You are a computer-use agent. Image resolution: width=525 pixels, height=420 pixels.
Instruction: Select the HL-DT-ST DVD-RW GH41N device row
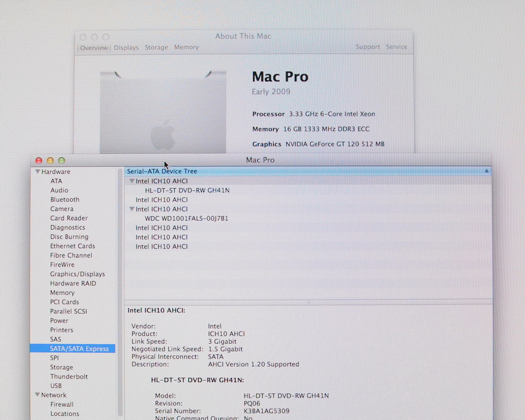tap(308, 190)
